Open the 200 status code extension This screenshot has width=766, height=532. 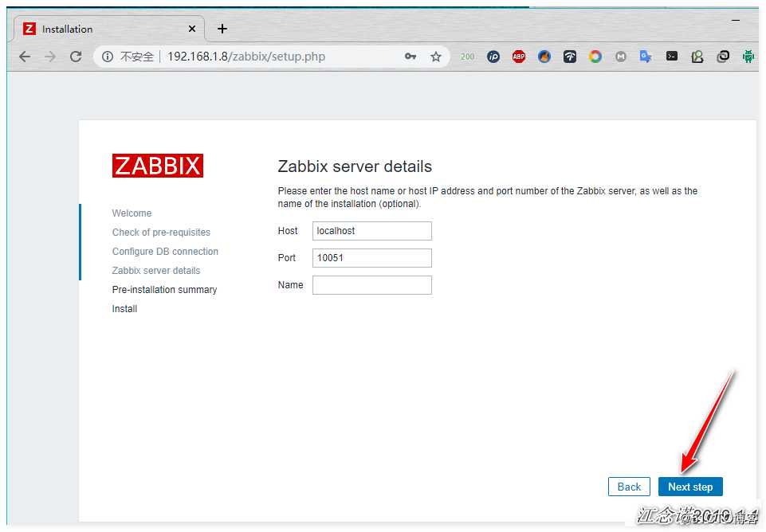pos(468,57)
